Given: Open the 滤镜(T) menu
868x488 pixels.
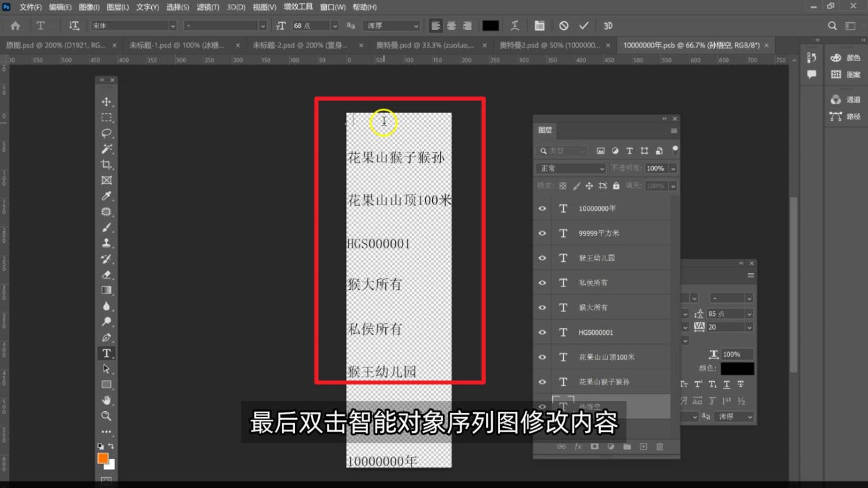Looking at the screenshot, I should (208, 7).
